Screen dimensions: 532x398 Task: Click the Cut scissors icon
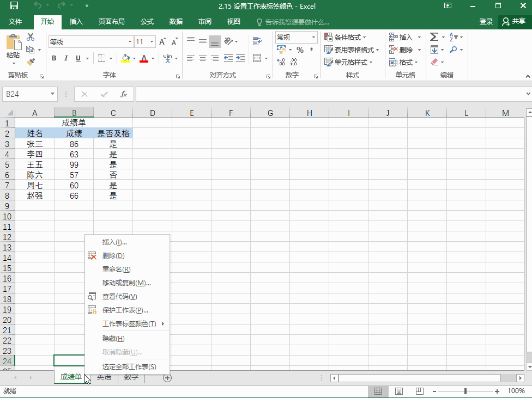tap(31, 36)
